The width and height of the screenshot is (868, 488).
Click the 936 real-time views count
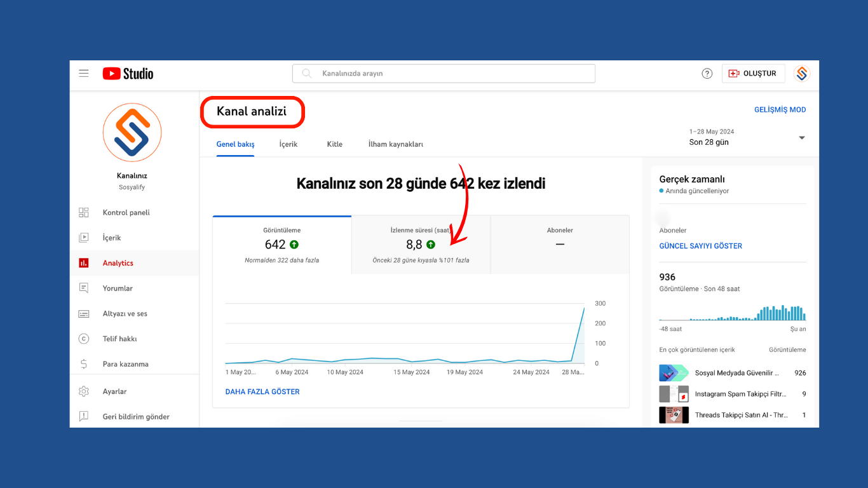668,277
